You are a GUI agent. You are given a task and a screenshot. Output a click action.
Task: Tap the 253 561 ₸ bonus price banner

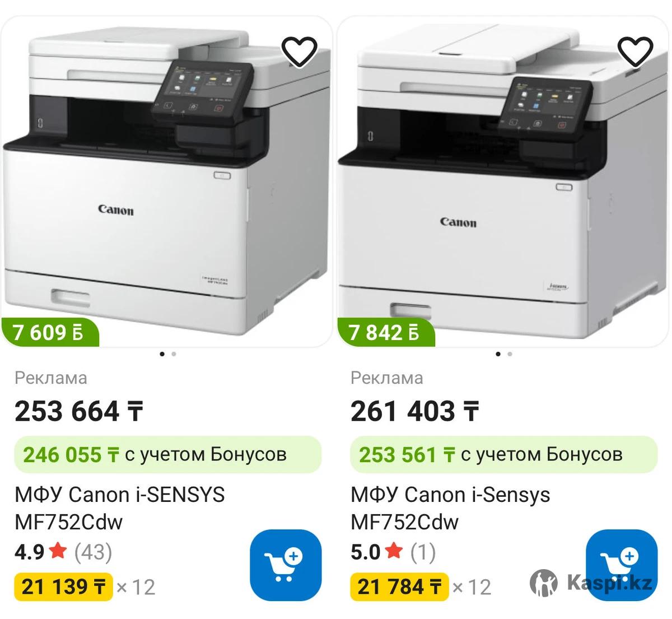tap(504, 454)
